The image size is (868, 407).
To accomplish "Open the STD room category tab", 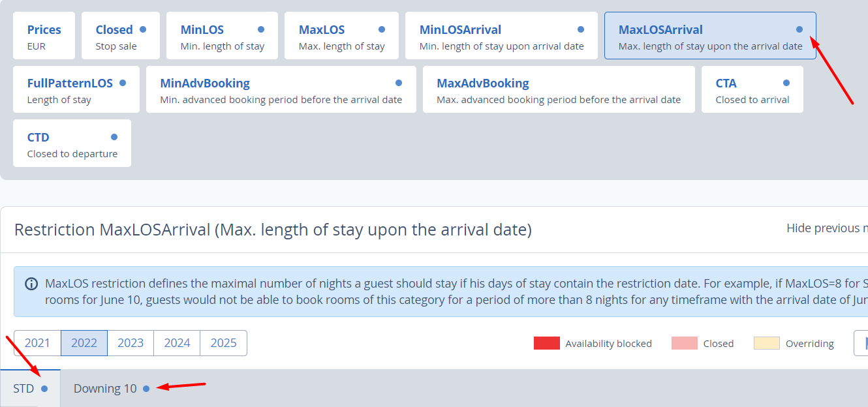I will click(30, 389).
